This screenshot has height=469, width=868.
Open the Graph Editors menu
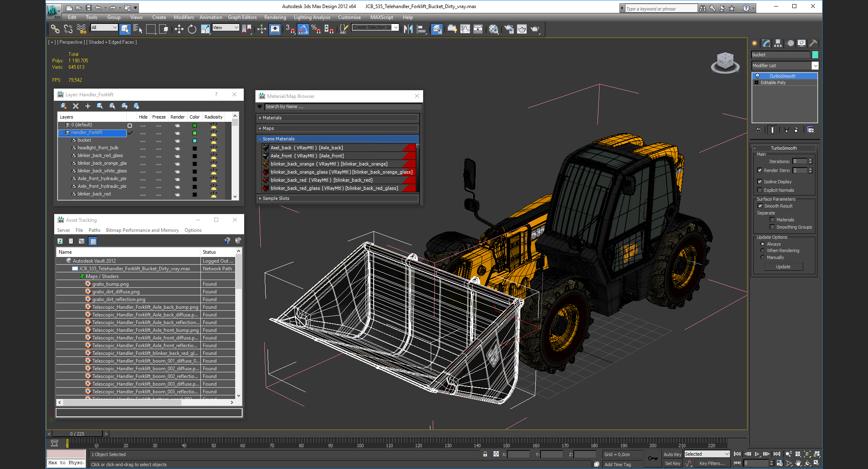pos(242,17)
